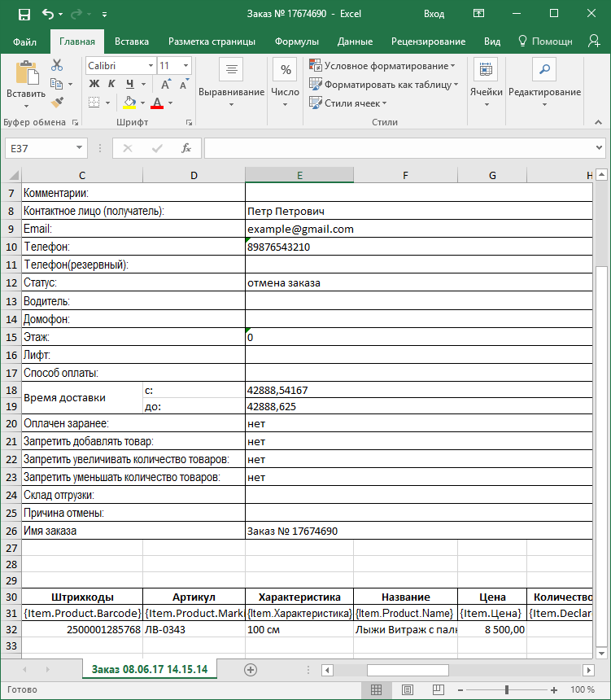Switch to Normal view icon
The height and width of the screenshot is (700, 611).
376,689
